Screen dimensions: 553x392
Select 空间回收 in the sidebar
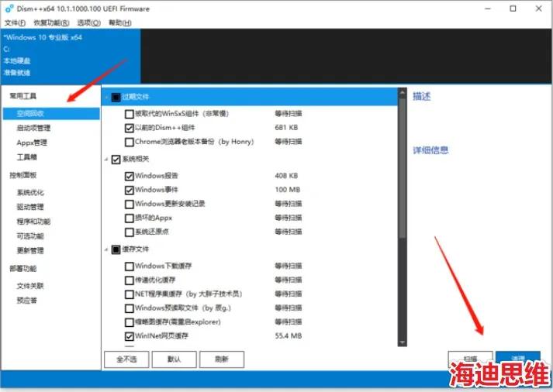click(x=51, y=113)
